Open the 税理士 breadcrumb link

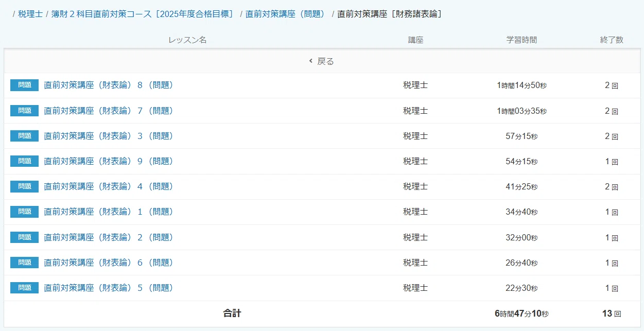point(30,14)
